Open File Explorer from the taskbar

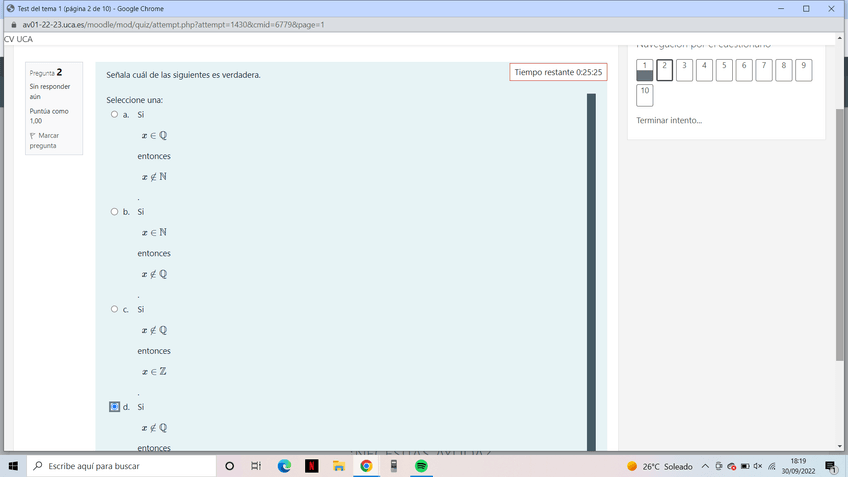pos(339,466)
